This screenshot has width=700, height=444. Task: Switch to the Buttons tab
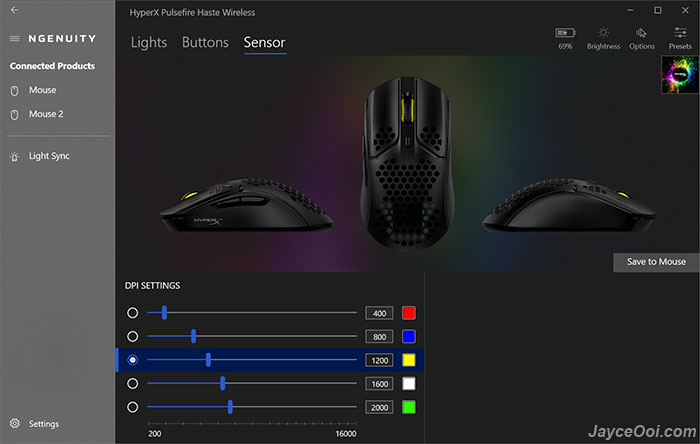[x=205, y=42]
